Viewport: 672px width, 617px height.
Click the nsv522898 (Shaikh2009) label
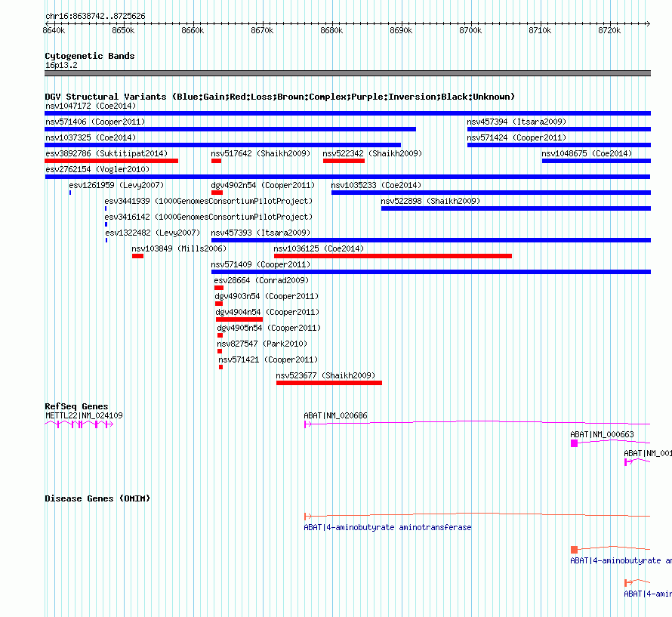(430, 201)
